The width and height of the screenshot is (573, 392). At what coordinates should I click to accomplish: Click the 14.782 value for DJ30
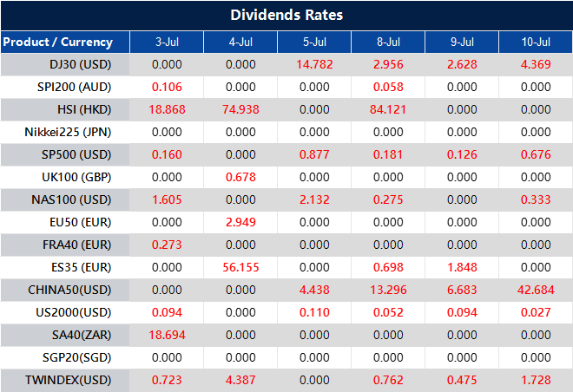[x=314, y=64]
